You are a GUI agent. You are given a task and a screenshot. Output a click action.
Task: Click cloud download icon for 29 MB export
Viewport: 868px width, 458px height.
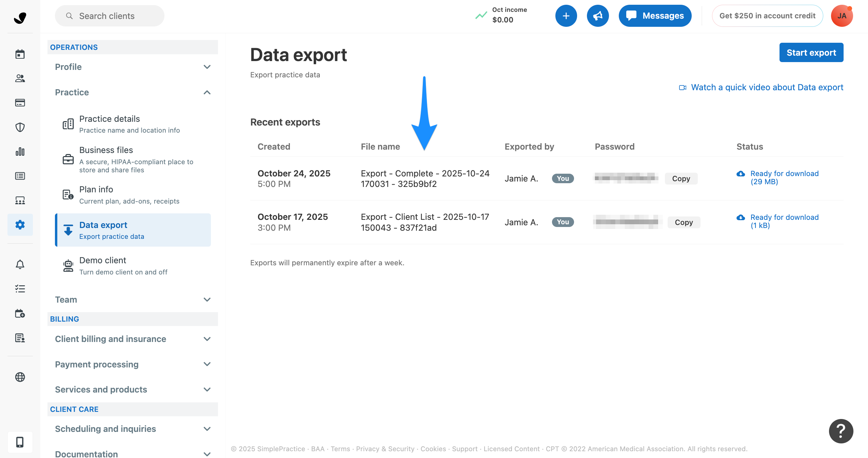coord(741,174)
